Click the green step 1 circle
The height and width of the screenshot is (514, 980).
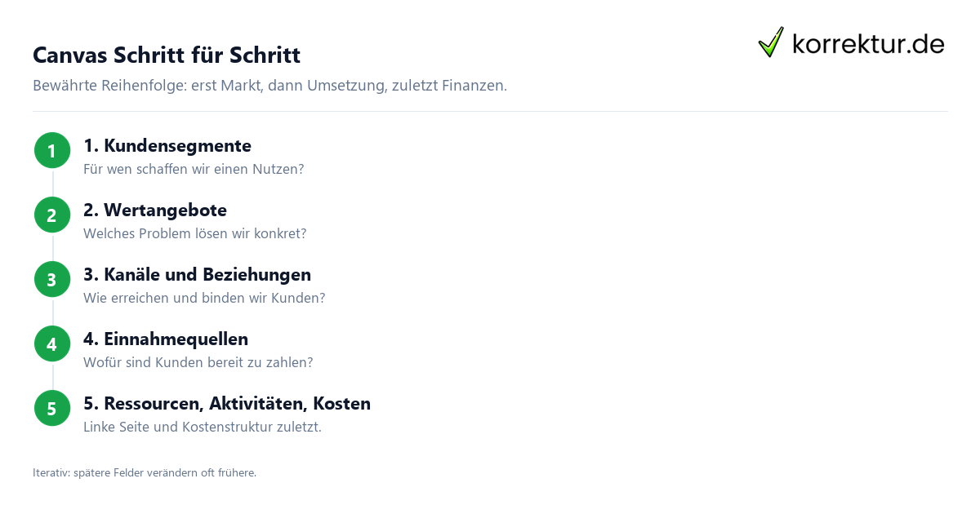pos(52,151)
